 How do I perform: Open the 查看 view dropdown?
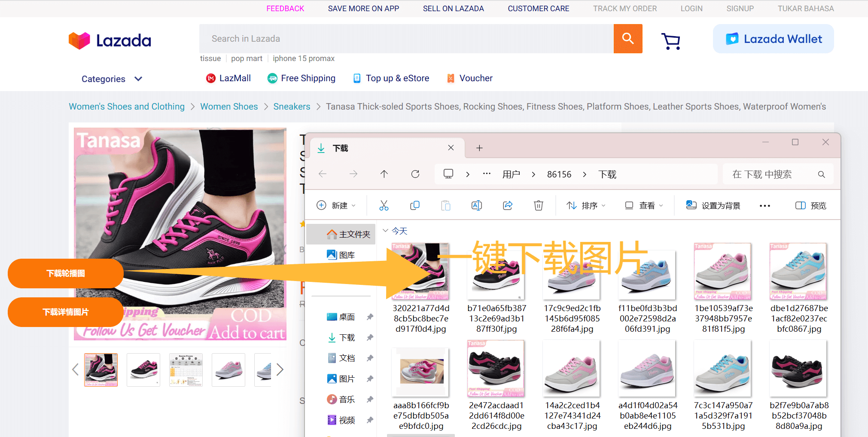(644, 205)
